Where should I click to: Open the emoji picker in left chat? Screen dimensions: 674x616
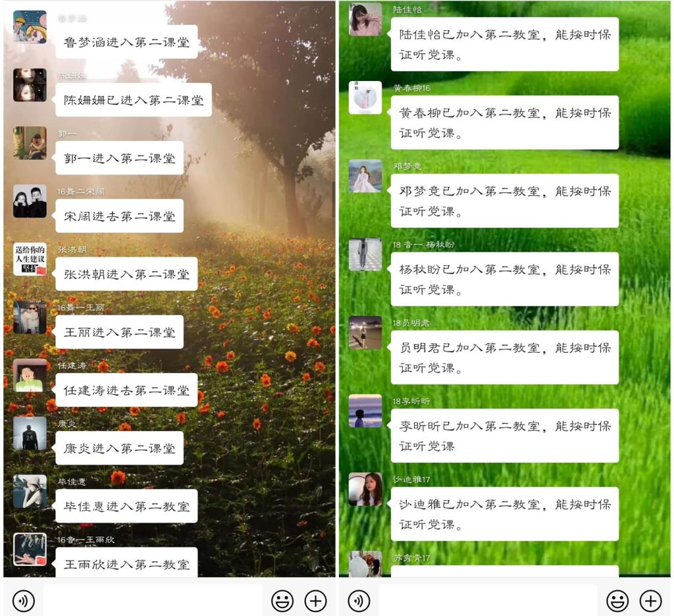pyautogui.click(x=282, y=600)
